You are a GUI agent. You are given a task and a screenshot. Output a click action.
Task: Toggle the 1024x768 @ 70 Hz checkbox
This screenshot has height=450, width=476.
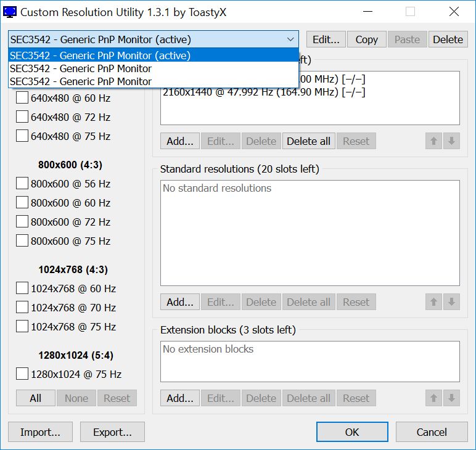click(x=22, y=308)
